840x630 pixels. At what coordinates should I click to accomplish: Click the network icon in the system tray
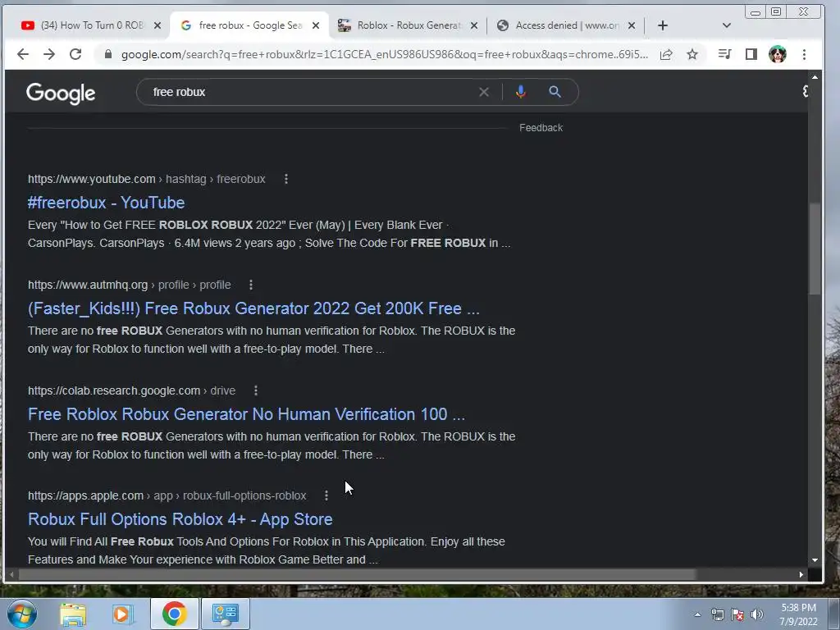(717, 614)
